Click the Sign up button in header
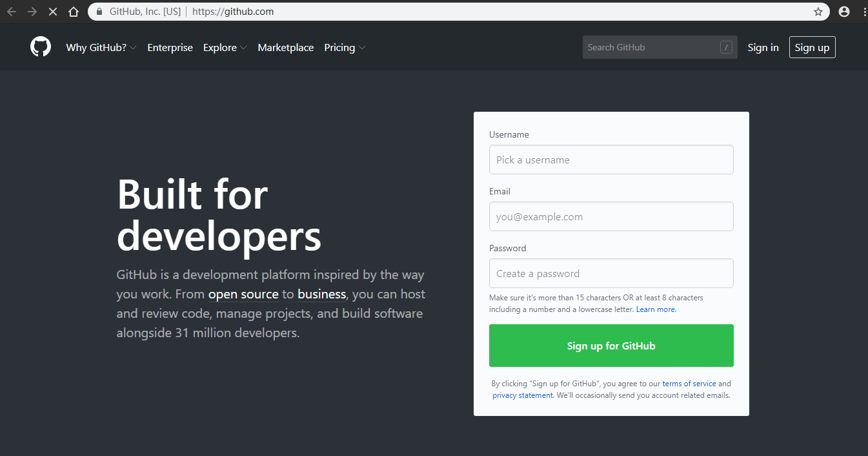 pyautogui.click(x=812, y=47)
